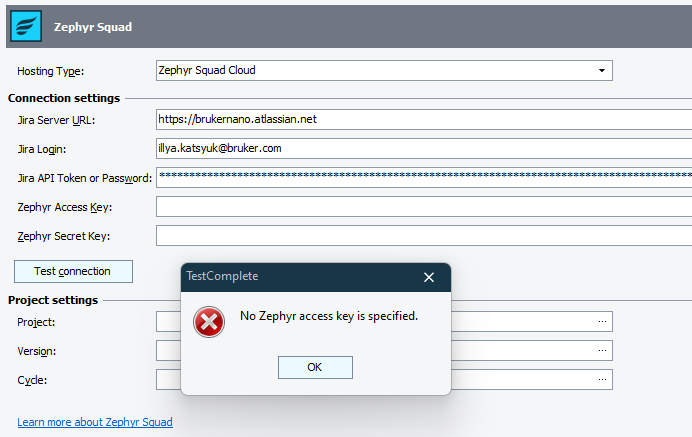Click the Zephyr Squad header title
The image size is (692, 437).
click(x=93, y=27)
